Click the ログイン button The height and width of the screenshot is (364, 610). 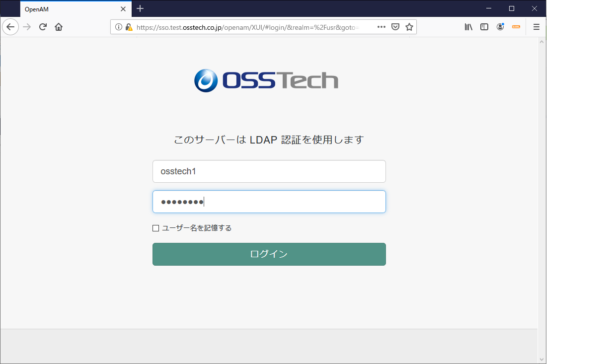[269, 254]
